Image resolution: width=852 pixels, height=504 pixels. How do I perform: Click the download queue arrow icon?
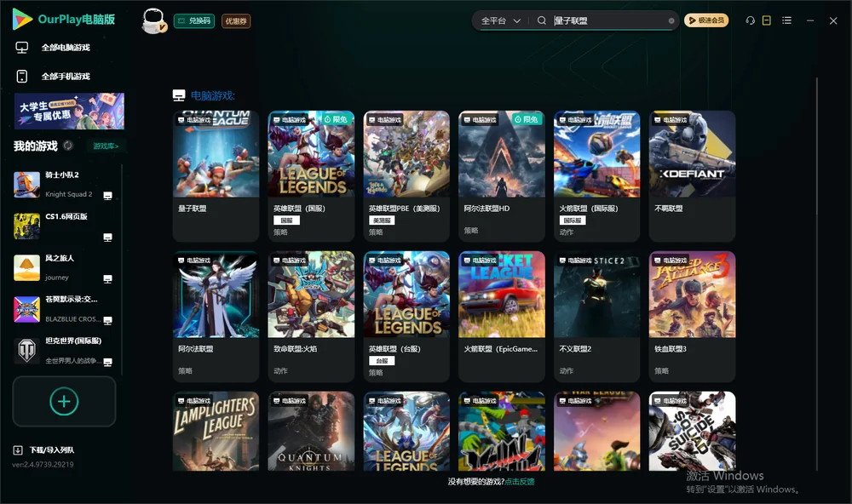(18, 450)
